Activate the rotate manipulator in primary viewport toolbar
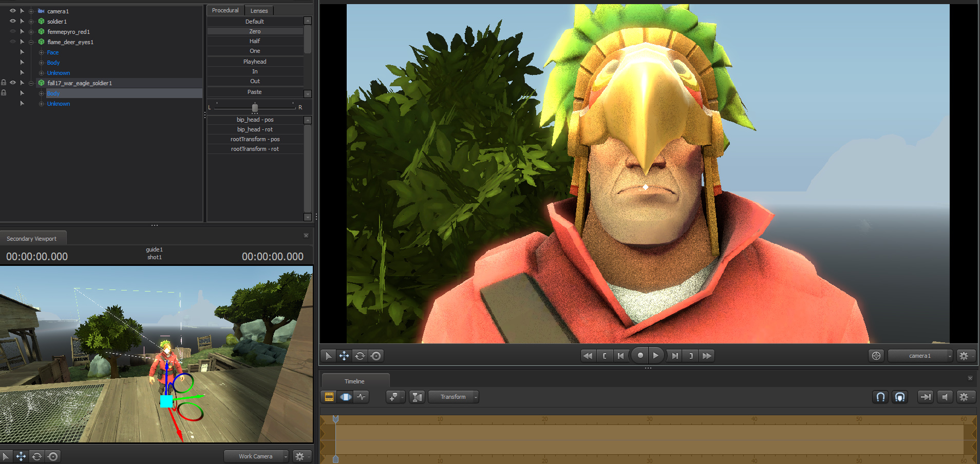980x464 pixels. pos(360,356)
